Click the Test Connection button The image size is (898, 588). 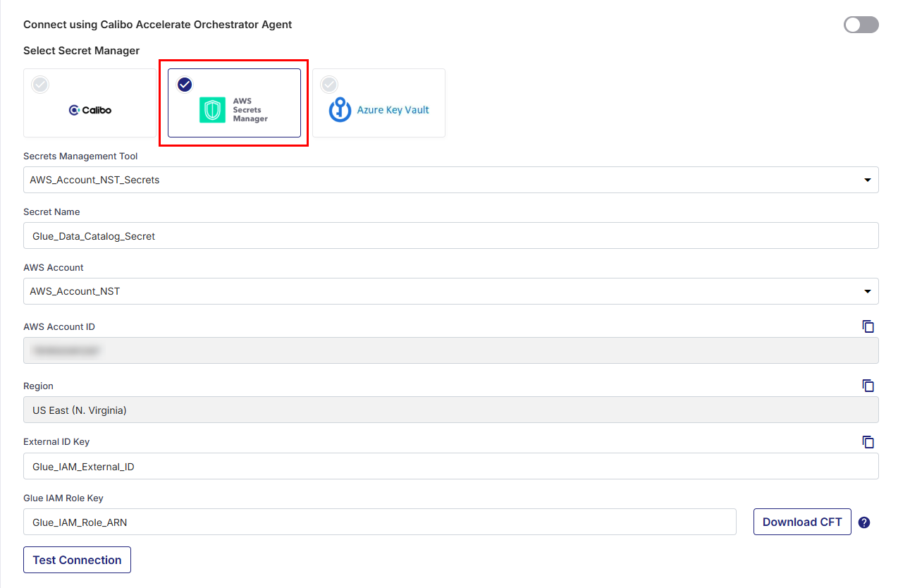77,560
